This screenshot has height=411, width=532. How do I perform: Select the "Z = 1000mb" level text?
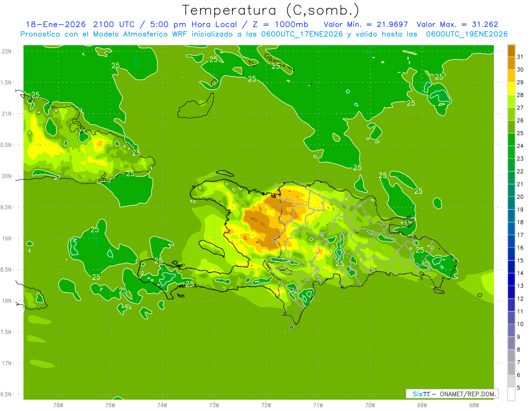pos(281,24)
